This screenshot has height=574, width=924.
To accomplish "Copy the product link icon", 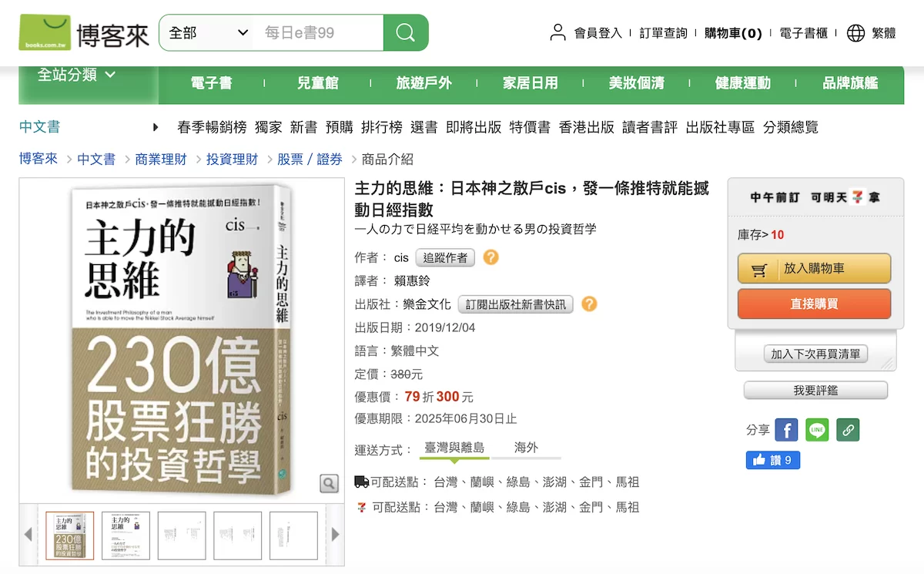I will [x=848, y=430].
